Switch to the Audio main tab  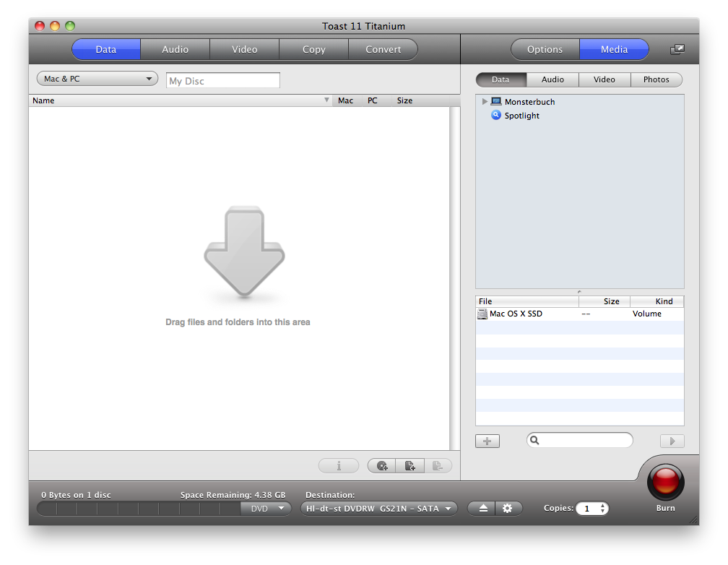tap(175, 49)
